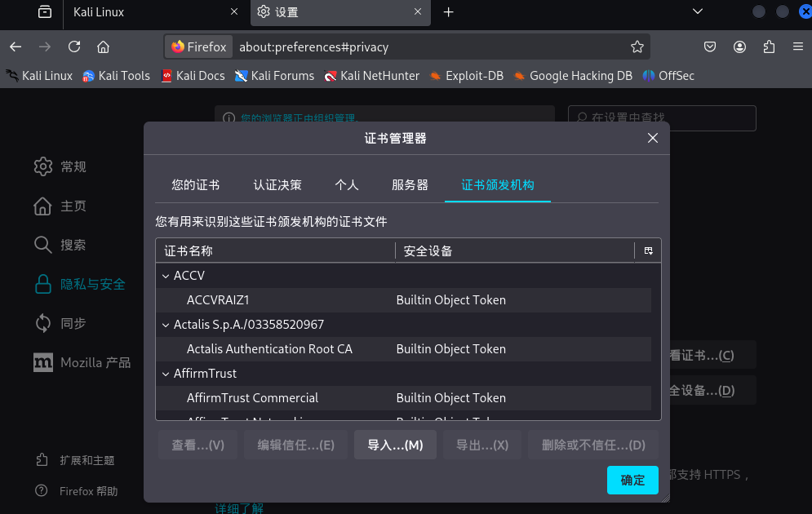Open 同步 settings category
The height and width of the screenshot is (514, 812).
60,324
